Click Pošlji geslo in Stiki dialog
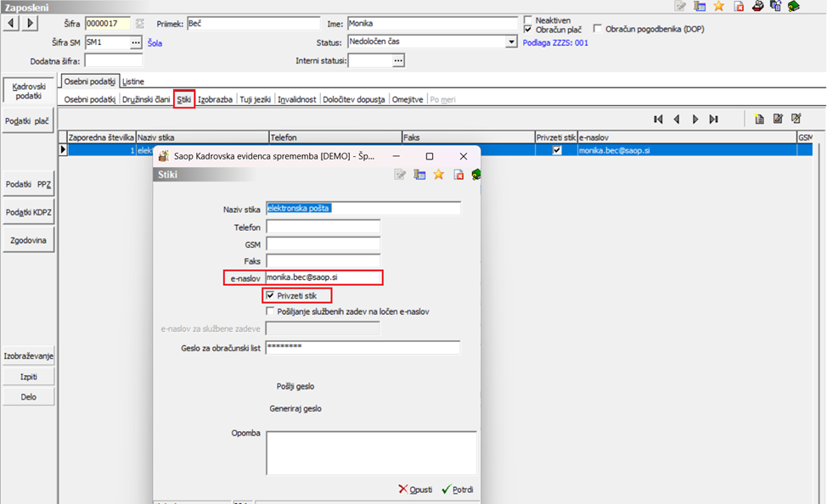This screenshot has width=827, height=504. click(295, 386)
